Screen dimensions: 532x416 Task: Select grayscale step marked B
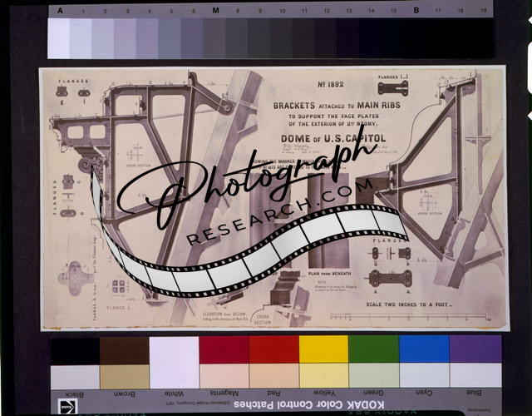(416, 37)
